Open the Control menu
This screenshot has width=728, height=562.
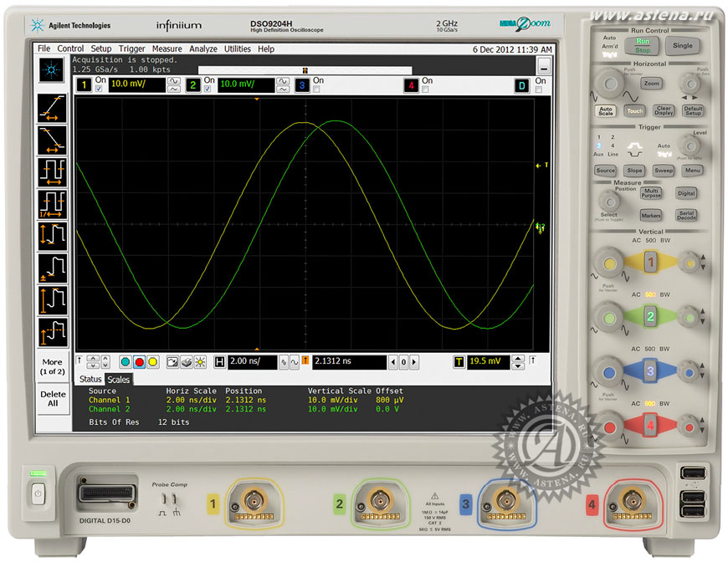coord(70,49)
